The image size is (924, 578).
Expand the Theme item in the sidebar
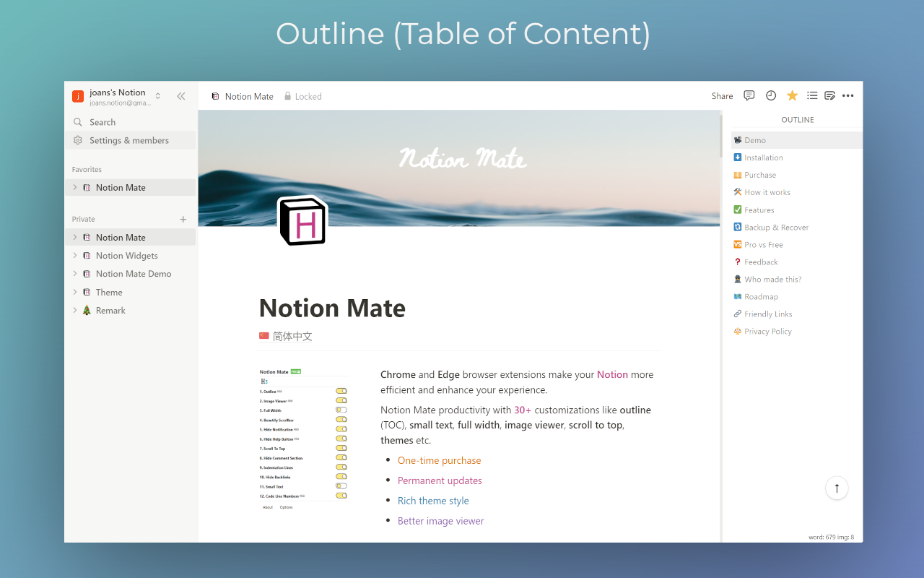(75, 292)
